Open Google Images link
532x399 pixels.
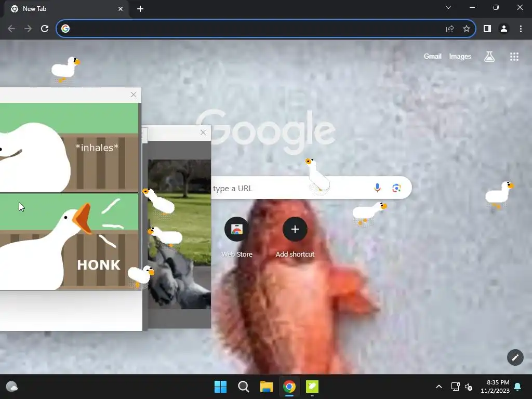coord(460,56)
